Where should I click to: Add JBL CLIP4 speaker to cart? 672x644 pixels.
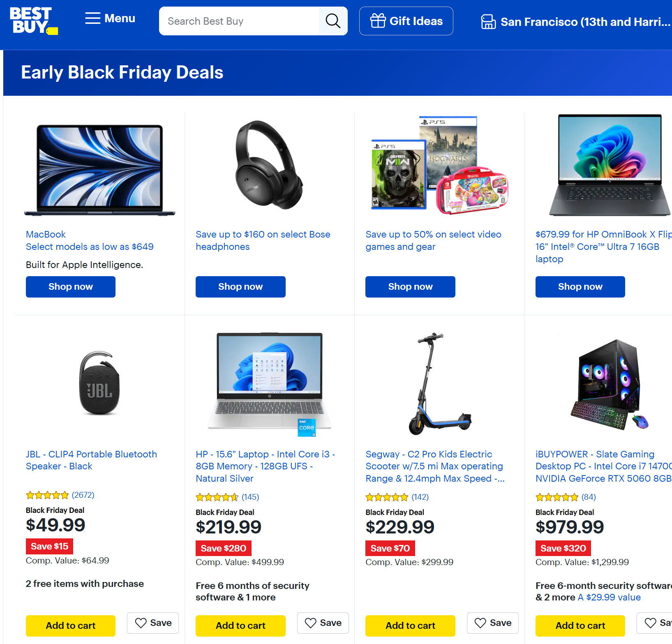pyautogui.click(x=71, y=626)
